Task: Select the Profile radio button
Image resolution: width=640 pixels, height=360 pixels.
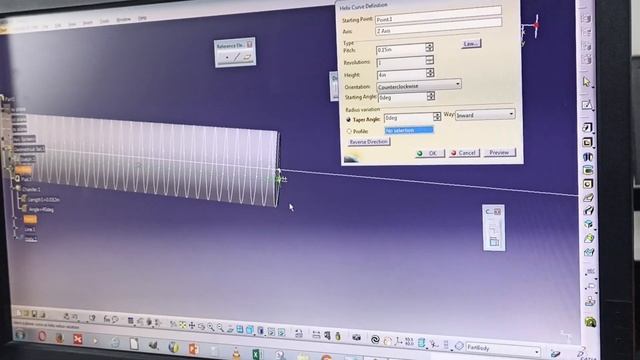Action: coord(349,131)
